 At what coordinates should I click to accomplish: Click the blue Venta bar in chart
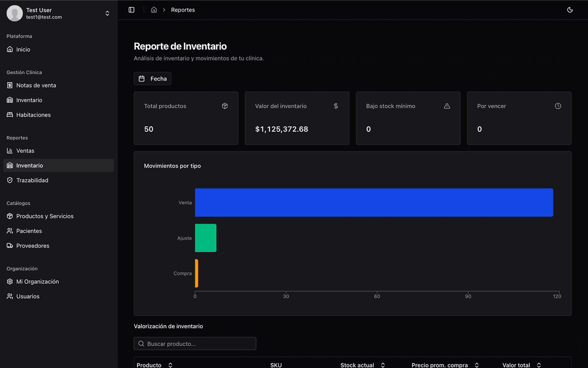pos(374,202)
